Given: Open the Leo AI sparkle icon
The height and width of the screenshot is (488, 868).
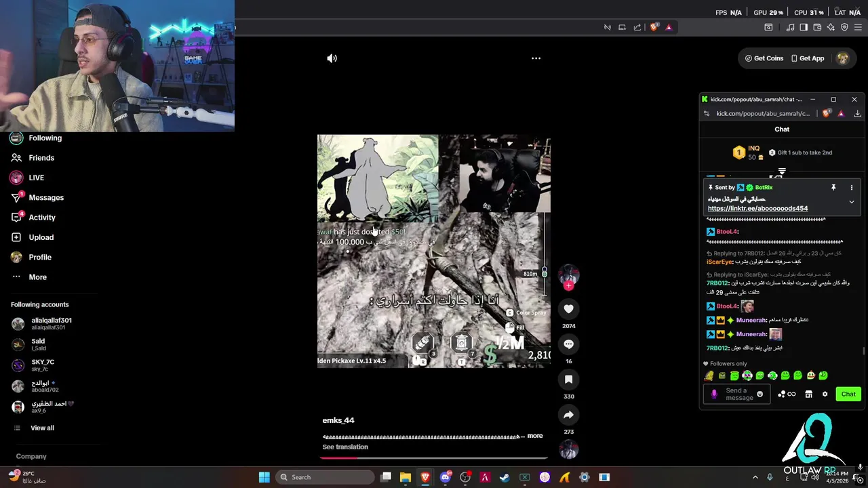Looking at the screenshot, I should (x=831, y=27).
